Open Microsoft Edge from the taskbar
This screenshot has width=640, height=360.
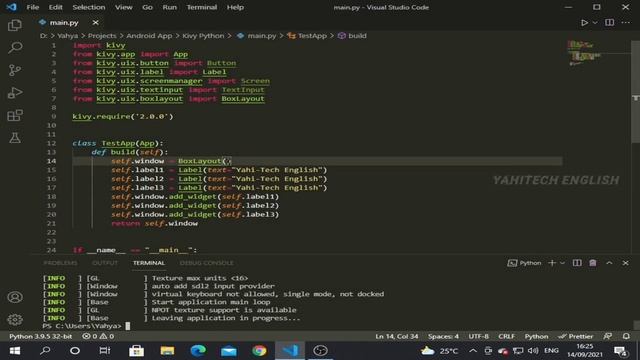click(198, 351)
